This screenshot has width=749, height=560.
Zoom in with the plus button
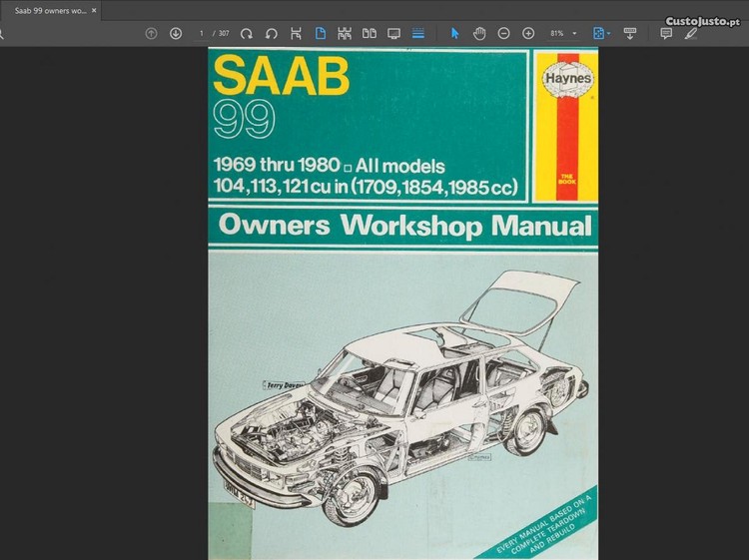[x=528, y=33]
